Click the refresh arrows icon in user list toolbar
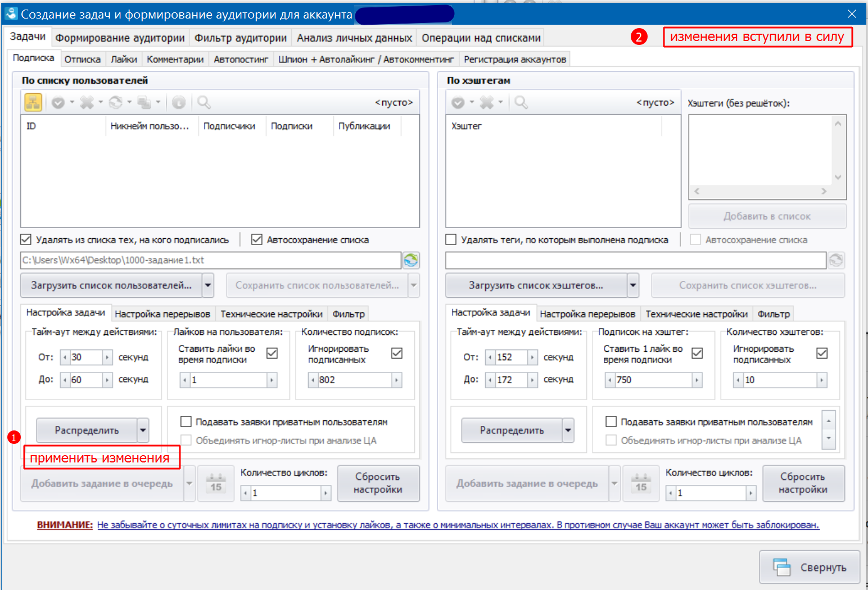 pyautogui.click(x=115, y=102)
